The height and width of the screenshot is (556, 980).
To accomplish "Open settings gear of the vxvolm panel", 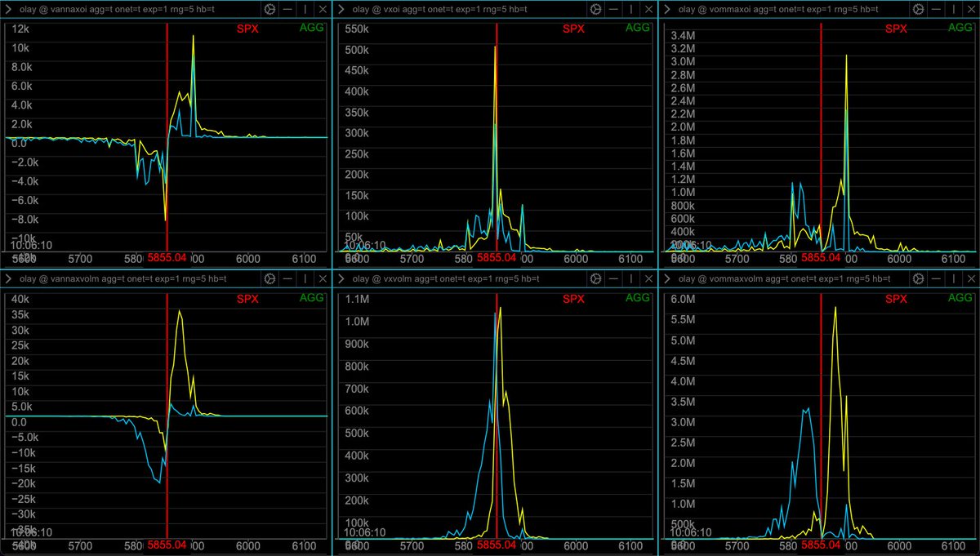I will tap(595, 278).
